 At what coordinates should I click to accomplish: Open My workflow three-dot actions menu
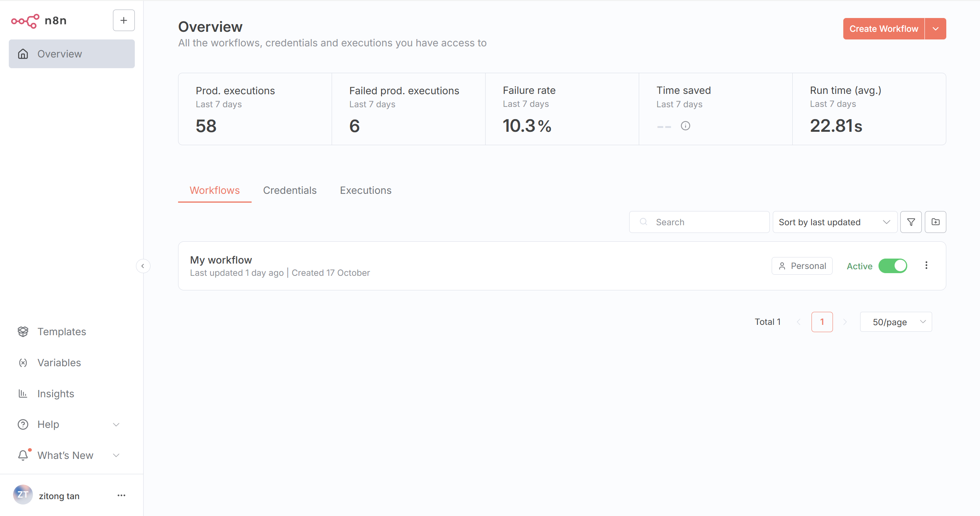click(x=926, y=265)
